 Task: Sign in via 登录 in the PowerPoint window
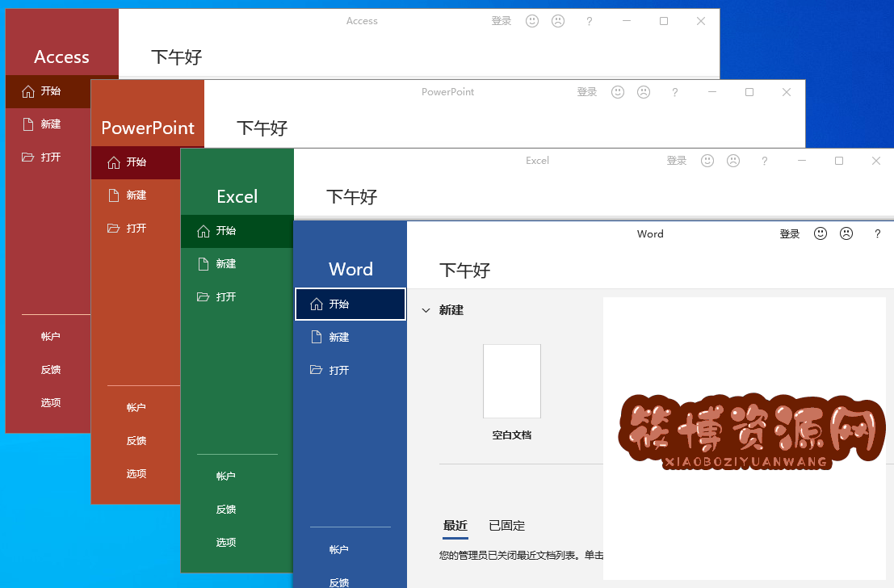click(586, 92)
